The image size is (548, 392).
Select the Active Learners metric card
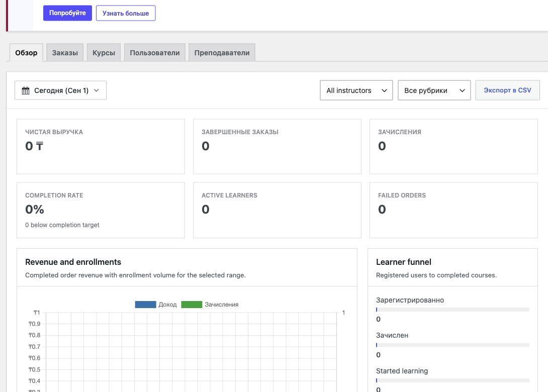[x=277, y=211]
